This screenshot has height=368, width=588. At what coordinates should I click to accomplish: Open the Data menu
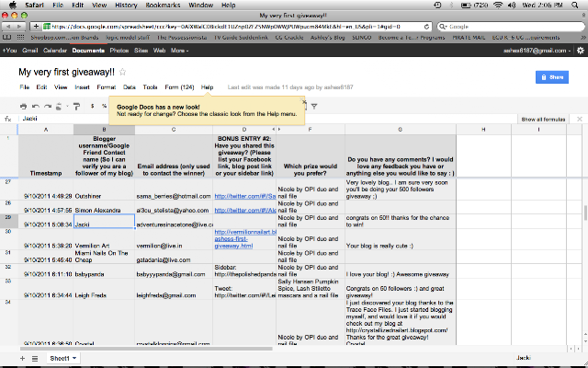[x=130, y=87]
